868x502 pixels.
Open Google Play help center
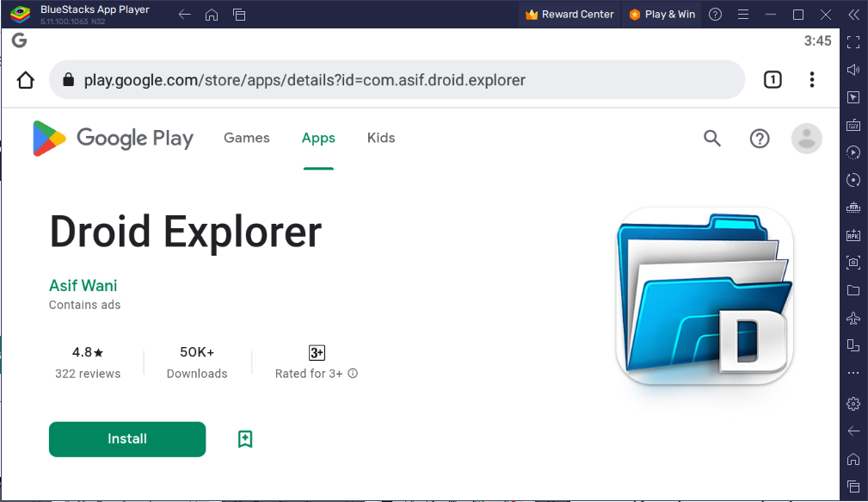[x=760, y=139]
